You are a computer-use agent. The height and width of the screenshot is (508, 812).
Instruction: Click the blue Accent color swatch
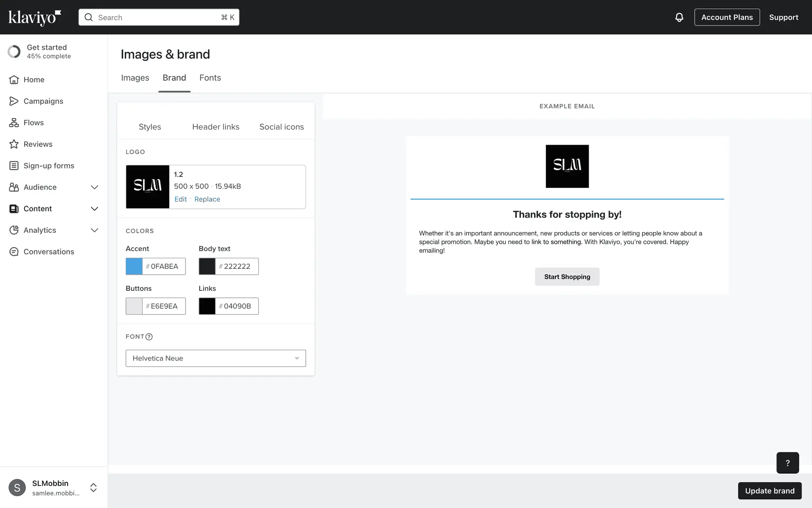(134, 266)
